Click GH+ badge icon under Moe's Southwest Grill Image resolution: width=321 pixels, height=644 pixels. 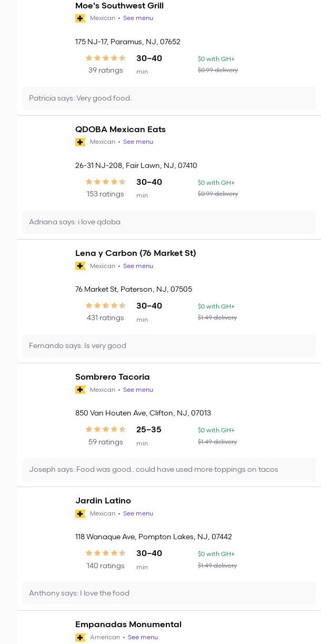[81, 18]
